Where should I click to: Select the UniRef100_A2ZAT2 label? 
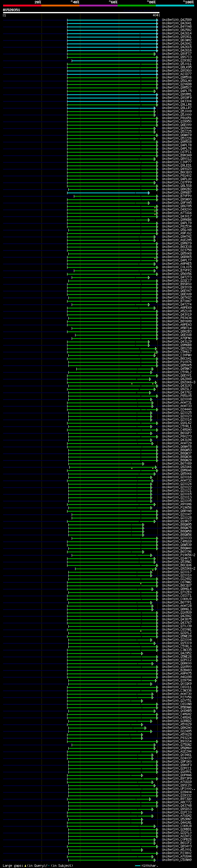[177, 836]
